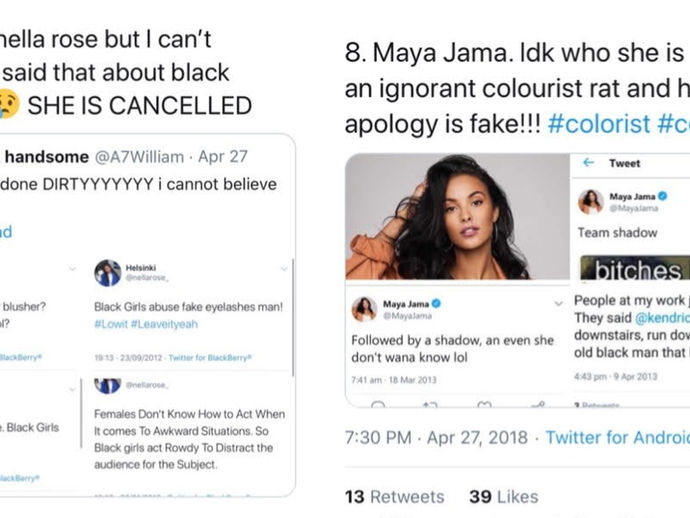Click the Twitter for Android source link
This screenshot has height=518, width=690.
[x=617, y=437]
